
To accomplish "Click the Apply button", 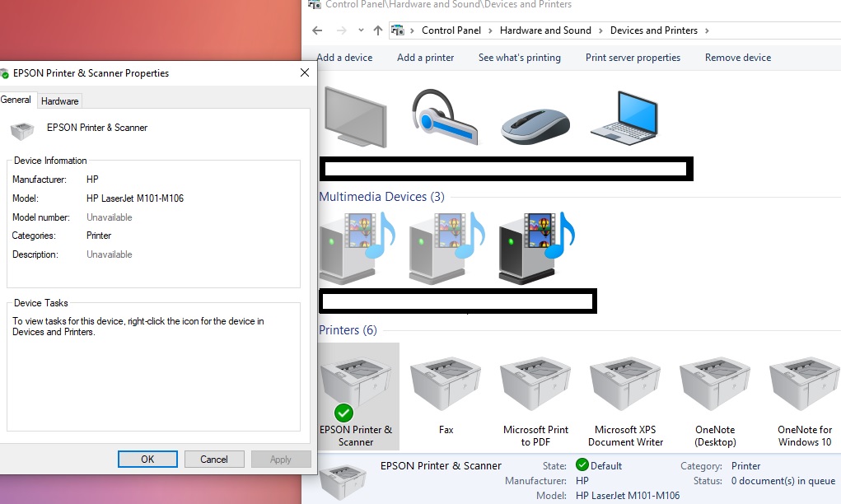I will click(281, 459).
